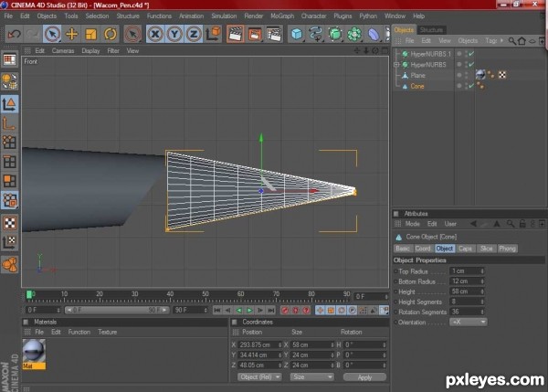Click Render to Picture Viewer icon
548x392 pixels.
tap(255, 34)
